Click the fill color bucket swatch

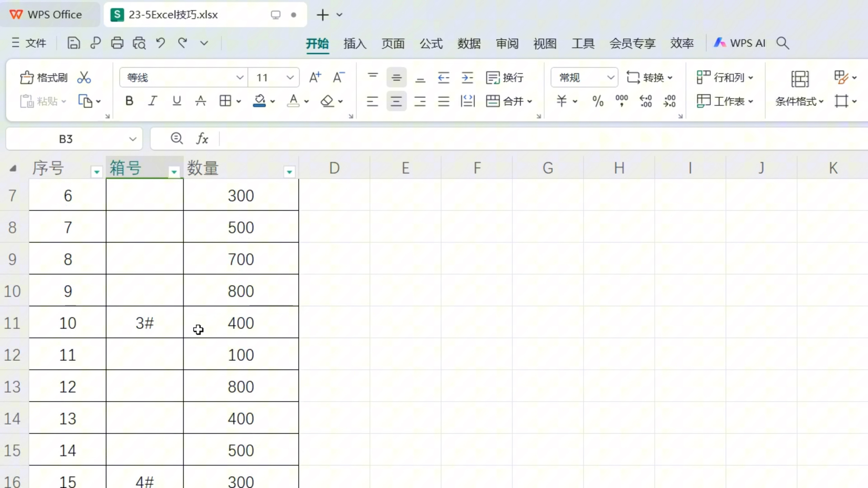point(259,101)
